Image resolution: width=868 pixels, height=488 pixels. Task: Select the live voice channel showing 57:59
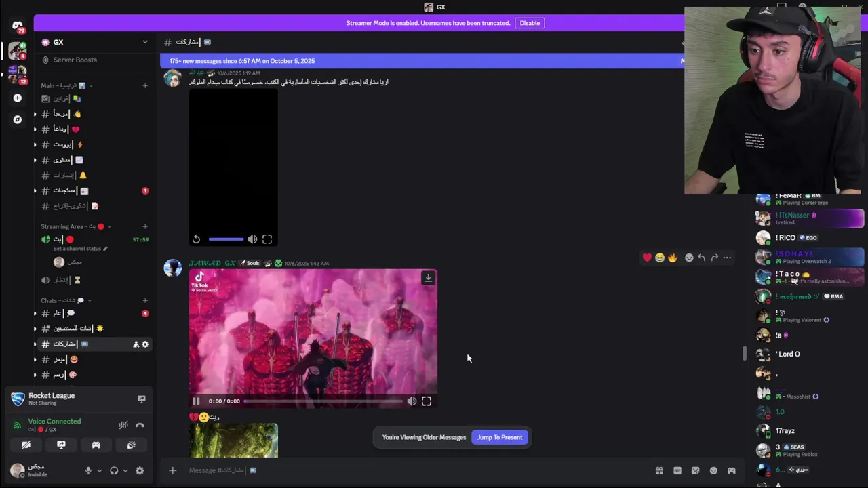coord(94,239)
